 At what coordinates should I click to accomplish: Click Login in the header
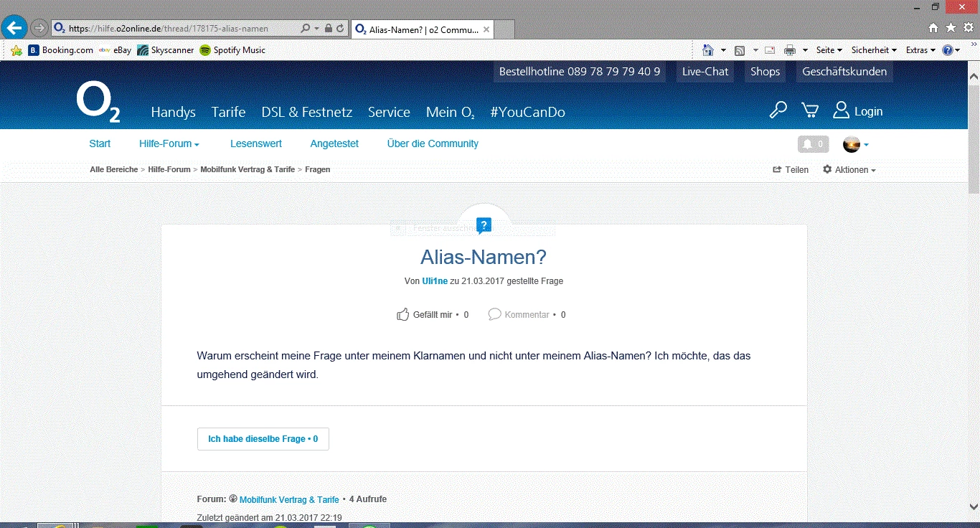pos(858,110)
